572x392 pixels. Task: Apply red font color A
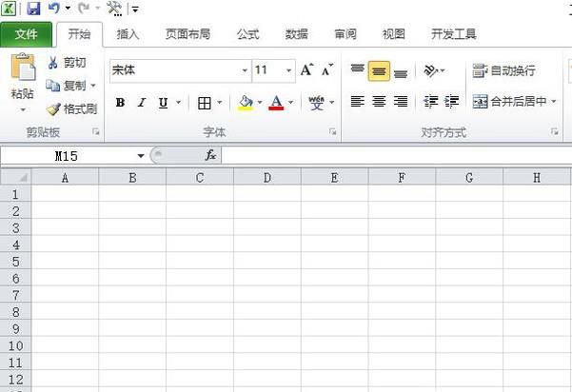(276, 103)
